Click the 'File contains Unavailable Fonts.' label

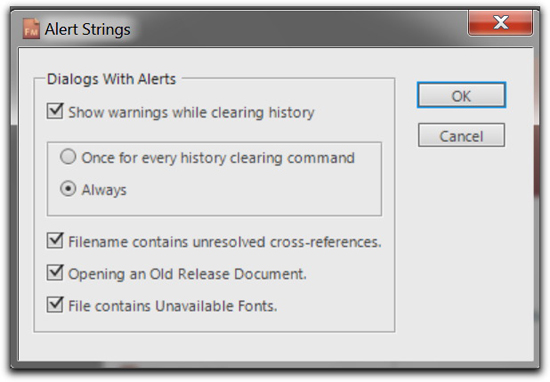click(173, 306)
